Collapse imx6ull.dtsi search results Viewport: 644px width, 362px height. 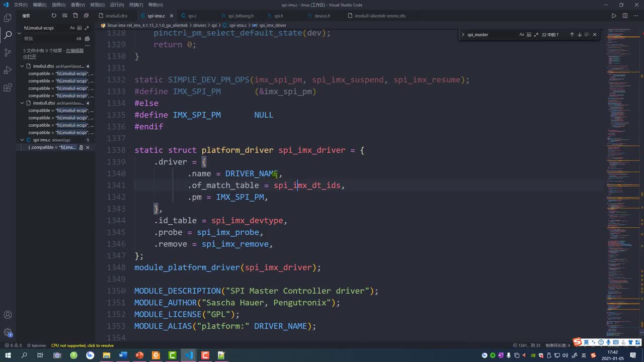22,103
